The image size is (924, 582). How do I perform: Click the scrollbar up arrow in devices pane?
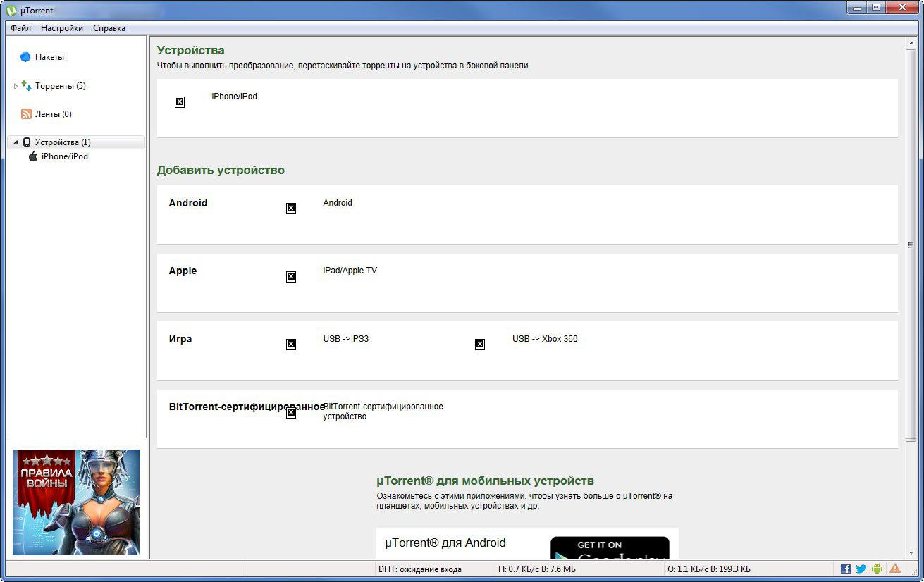(911, 44)
